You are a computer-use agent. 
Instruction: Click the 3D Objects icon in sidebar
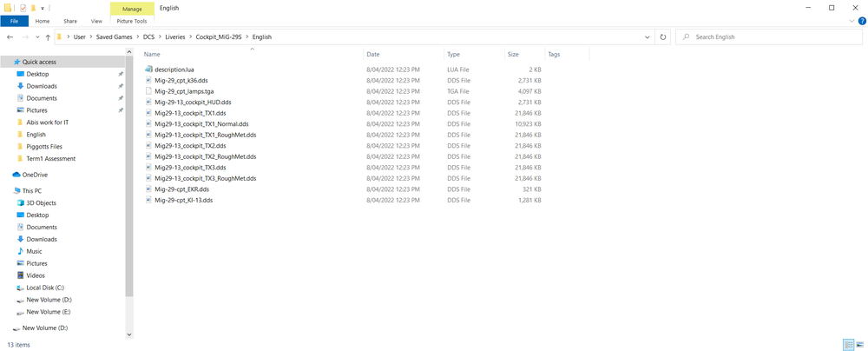pos(21,203)
